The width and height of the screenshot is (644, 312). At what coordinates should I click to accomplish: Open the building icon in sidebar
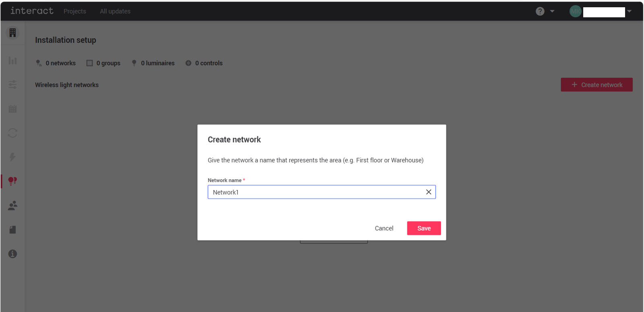(x=12, y=33)
